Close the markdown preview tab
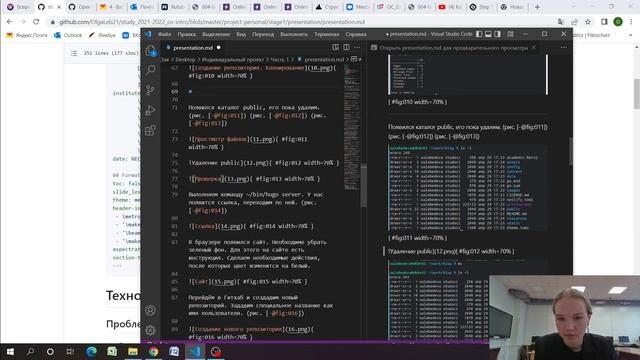 533,48
